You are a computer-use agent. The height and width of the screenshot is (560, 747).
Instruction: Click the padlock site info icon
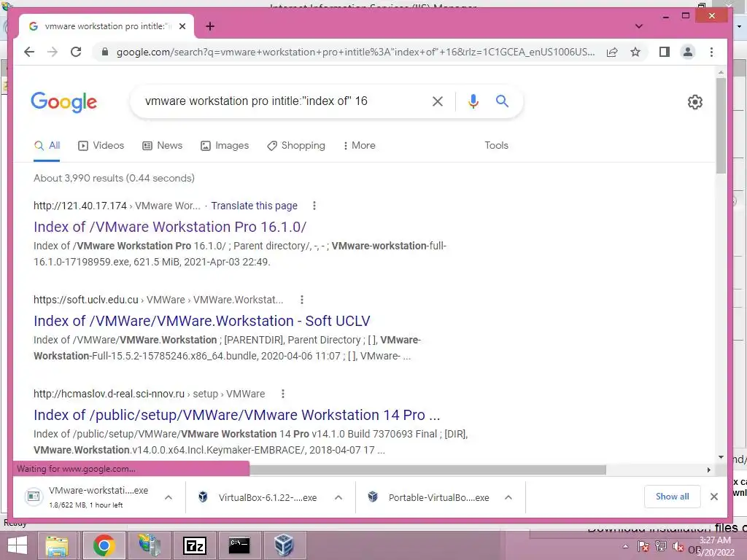point(105,52)
